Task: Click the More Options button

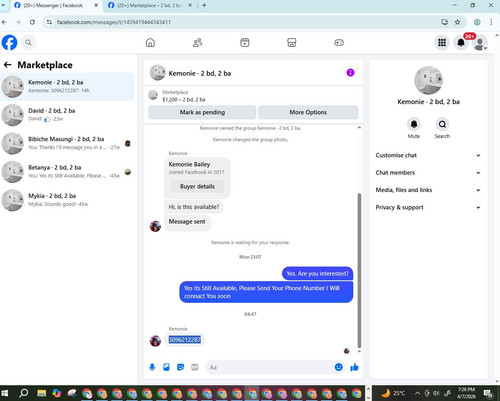Action: 308,112
